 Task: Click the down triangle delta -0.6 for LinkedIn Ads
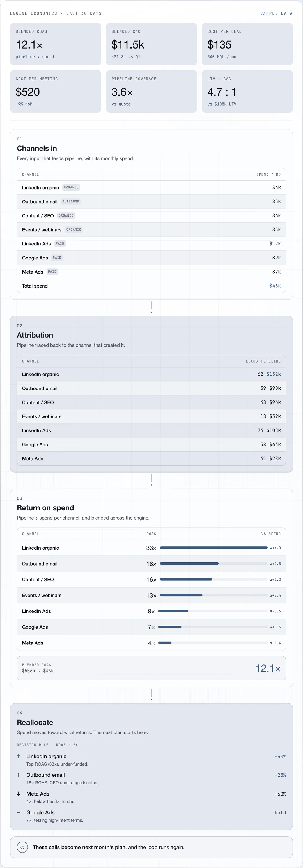point(276,611)
